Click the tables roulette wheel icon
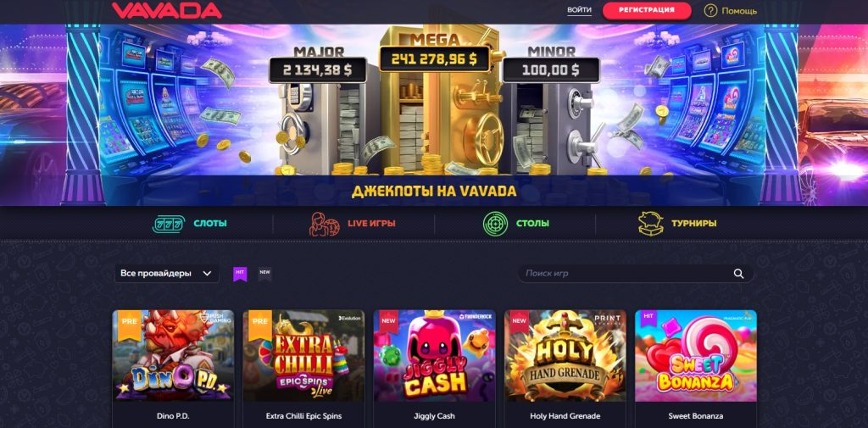Viewport: 868px width, 428px height. point(495,224)
